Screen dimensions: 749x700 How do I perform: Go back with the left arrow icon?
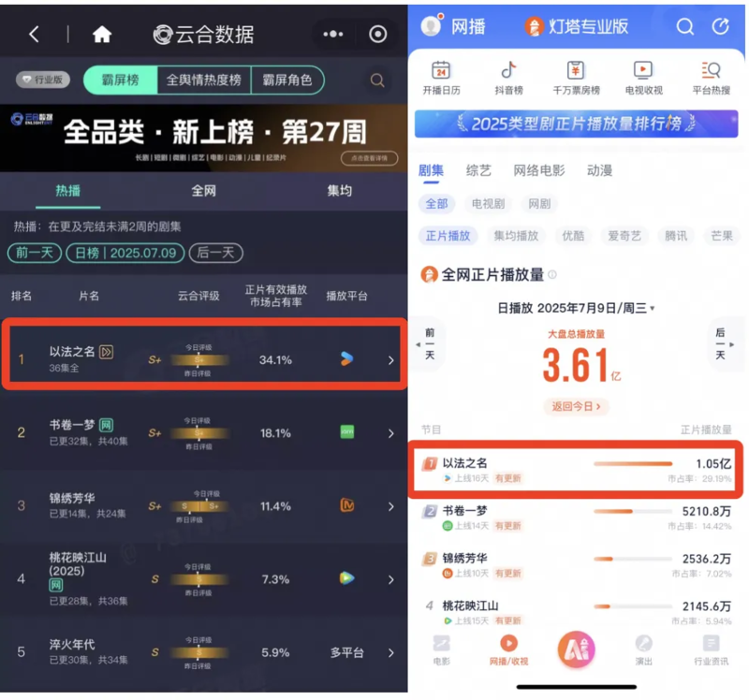(x=34, y=35)
